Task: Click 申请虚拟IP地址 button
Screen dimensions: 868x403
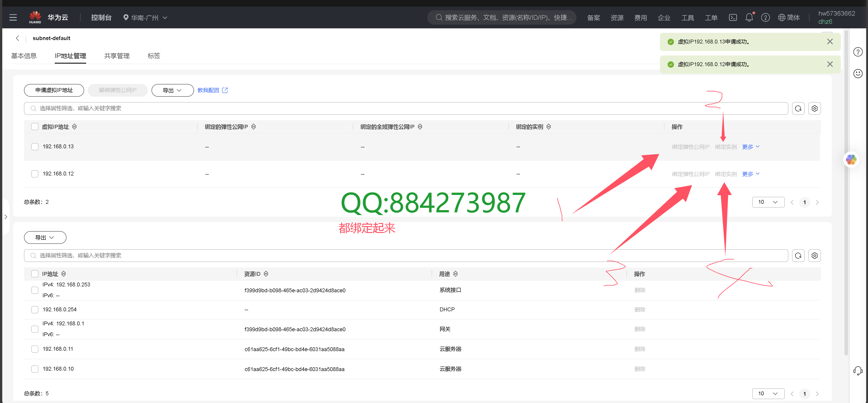Action: pos(54,90)
